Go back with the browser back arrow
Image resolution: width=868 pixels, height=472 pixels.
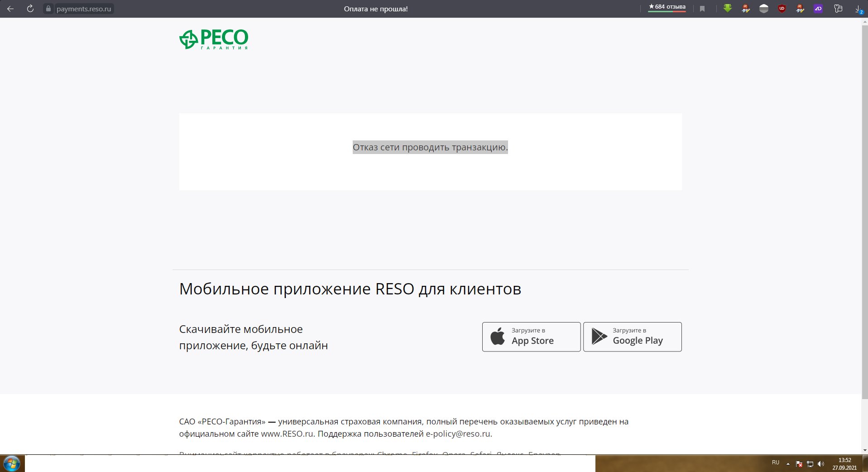[x=10, y=9]
